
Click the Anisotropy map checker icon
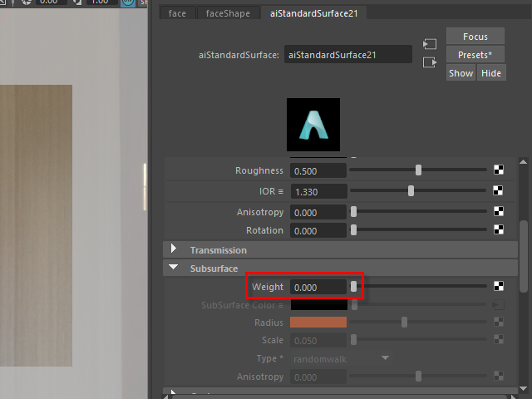click(499, 212)
